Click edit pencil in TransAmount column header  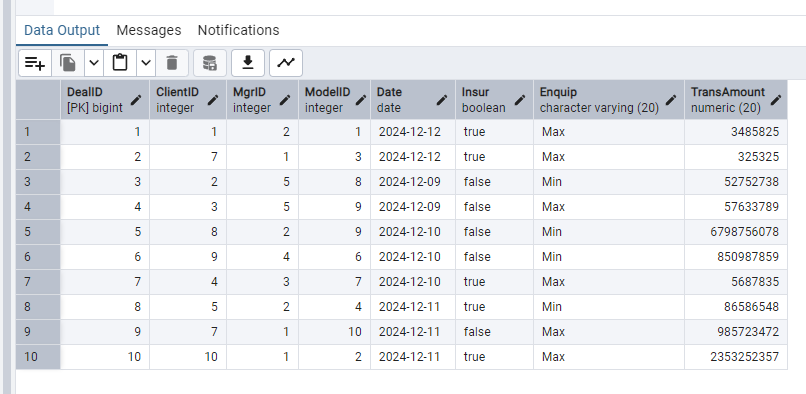[x=776, y=100]
